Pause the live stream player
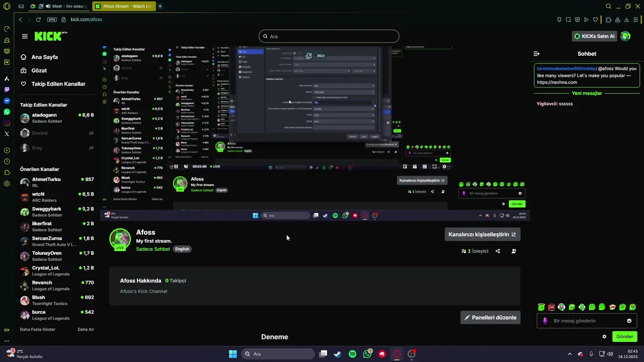644x362 pixels. (x=176, y=166)
